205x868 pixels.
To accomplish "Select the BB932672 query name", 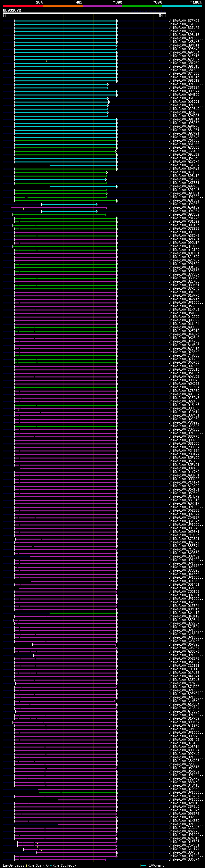I will pos(12,11).
